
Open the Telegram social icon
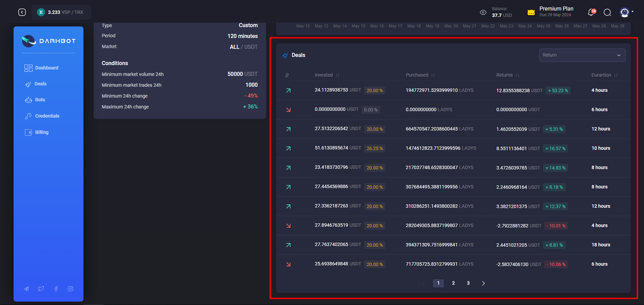click(26, 289)
